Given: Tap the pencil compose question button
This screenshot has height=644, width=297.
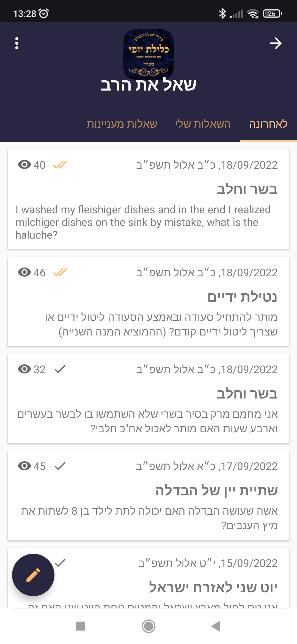Looking at the screenshot, I should pyautogui.click(x=33, y=575).
